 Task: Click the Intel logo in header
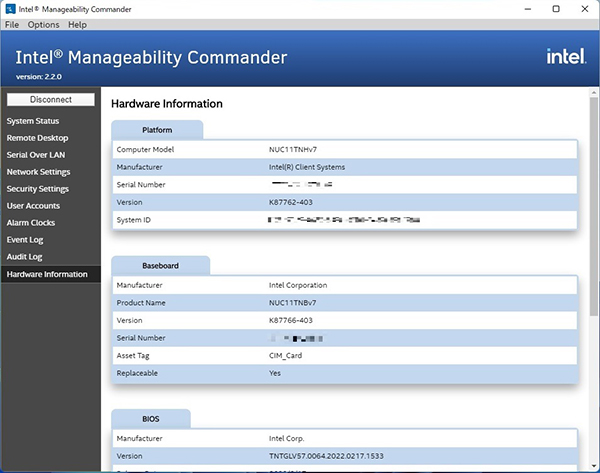(565, 57)
